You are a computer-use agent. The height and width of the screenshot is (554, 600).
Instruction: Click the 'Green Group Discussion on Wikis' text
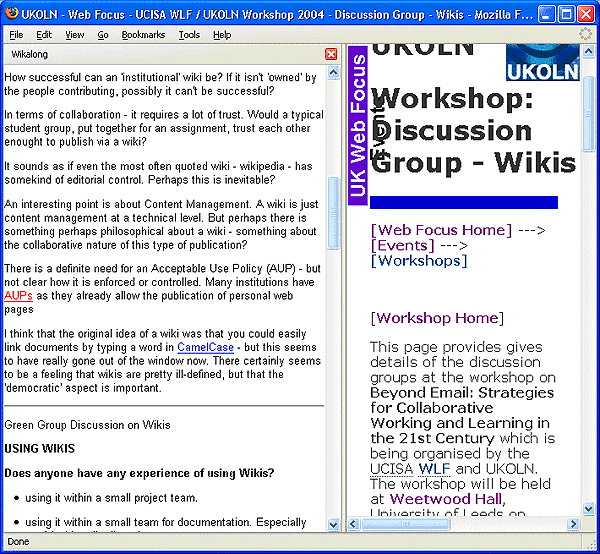coord(87,425)
